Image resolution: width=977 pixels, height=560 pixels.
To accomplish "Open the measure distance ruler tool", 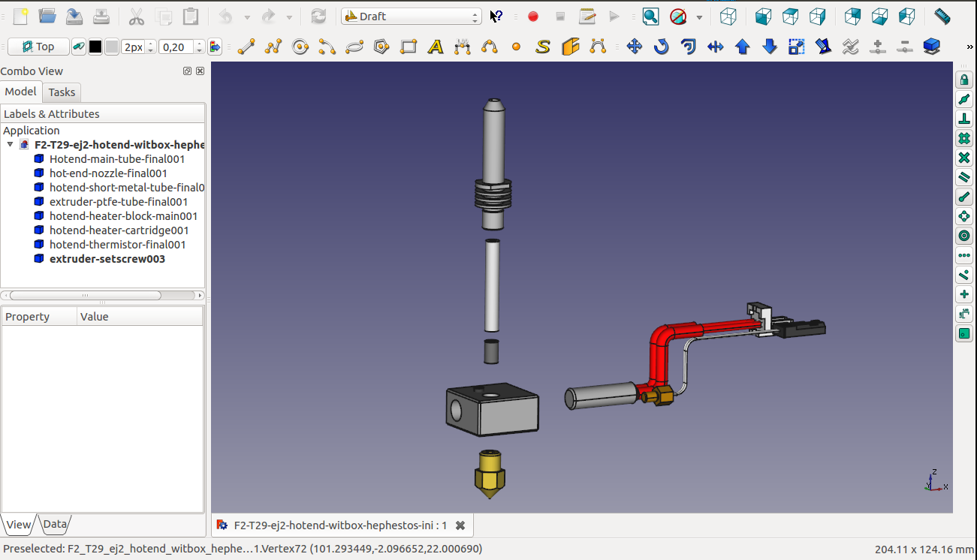I will [x=942, y=16].
